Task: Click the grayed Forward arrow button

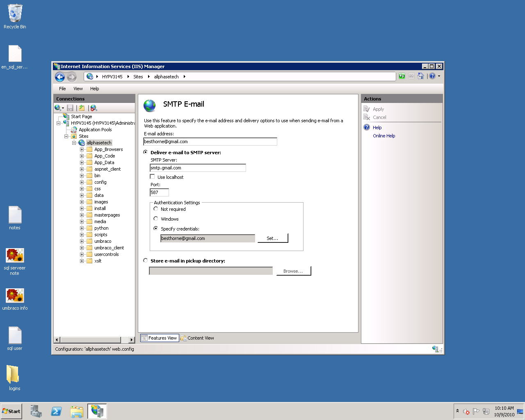Action: tap(72, 77)
